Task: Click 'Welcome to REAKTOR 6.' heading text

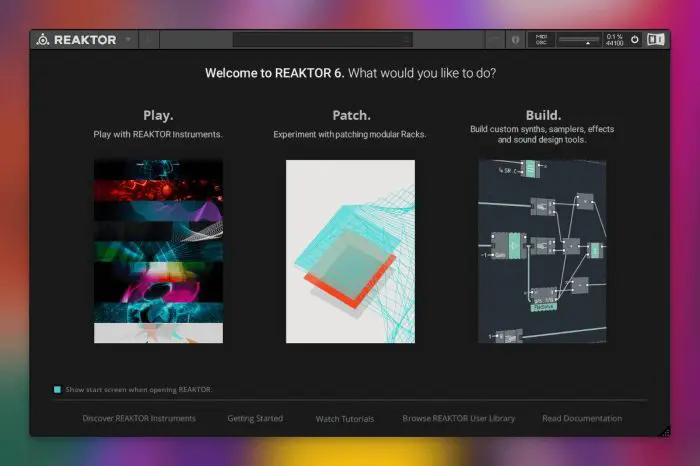Action: coord(275,73)
